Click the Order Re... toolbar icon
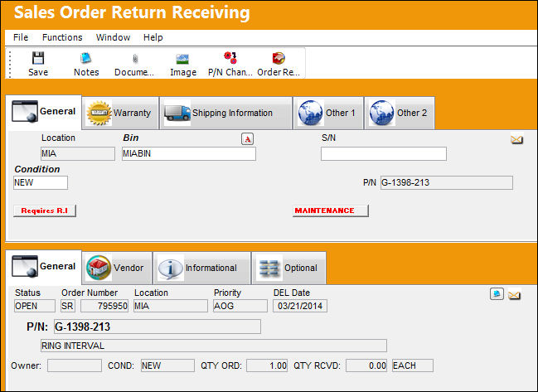 point(279,58)
